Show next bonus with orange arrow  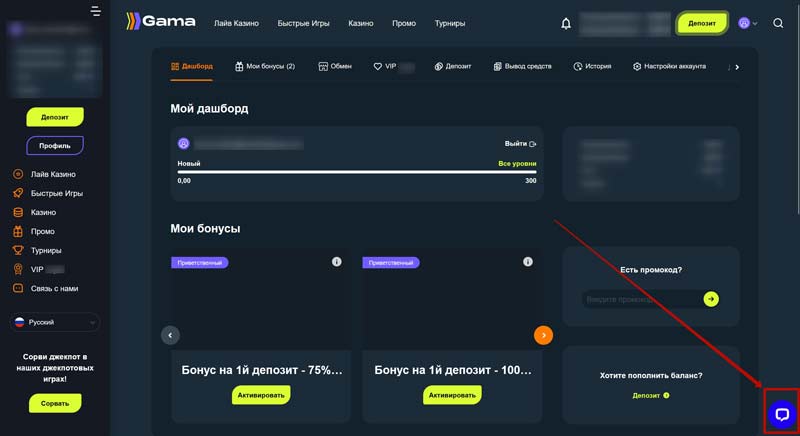(x=543, y=335)
